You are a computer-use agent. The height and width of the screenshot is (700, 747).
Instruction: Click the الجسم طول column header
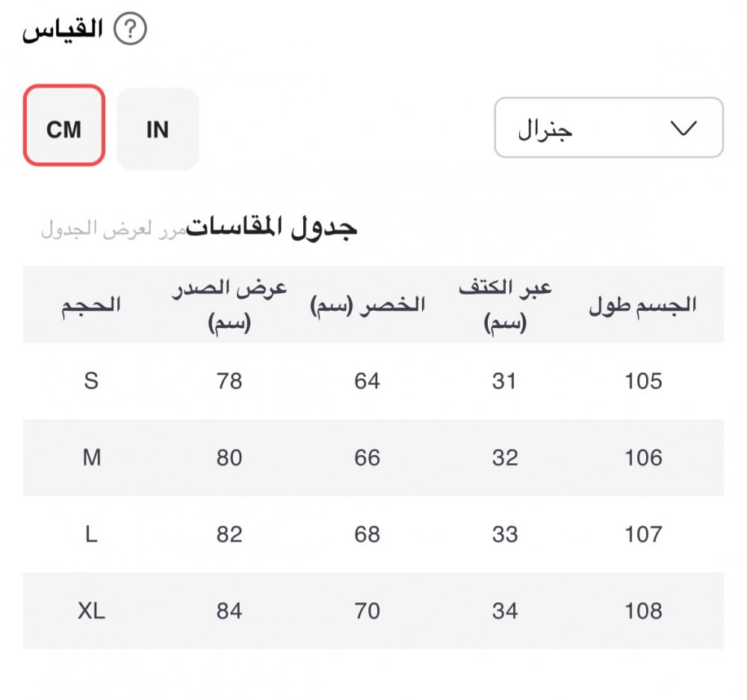pos(643,305)
